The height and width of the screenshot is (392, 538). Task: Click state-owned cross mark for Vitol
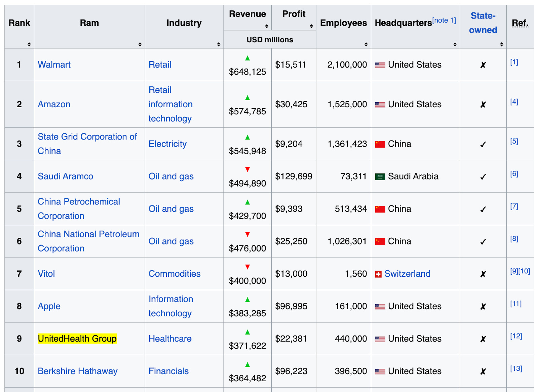coord(483,274)
